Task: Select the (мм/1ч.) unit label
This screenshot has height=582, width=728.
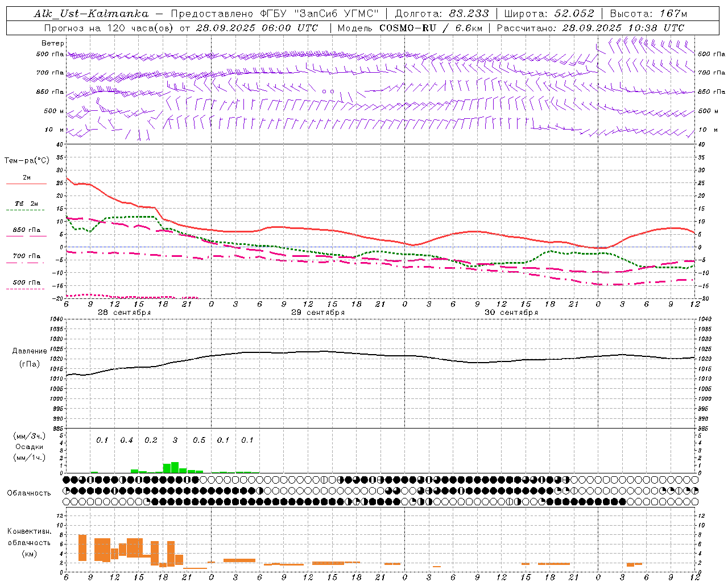Action: pos(30,458)
